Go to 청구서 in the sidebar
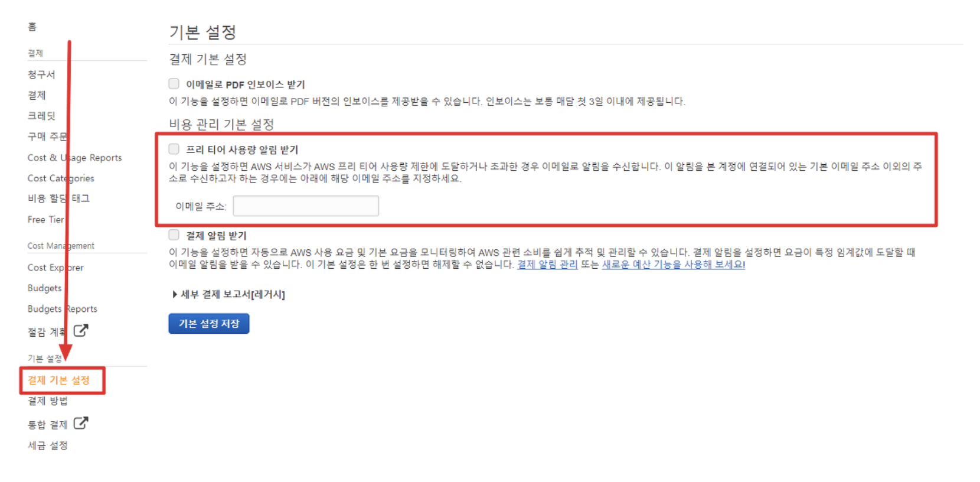This screenshot has height=482, width=980. pos(41,74)
